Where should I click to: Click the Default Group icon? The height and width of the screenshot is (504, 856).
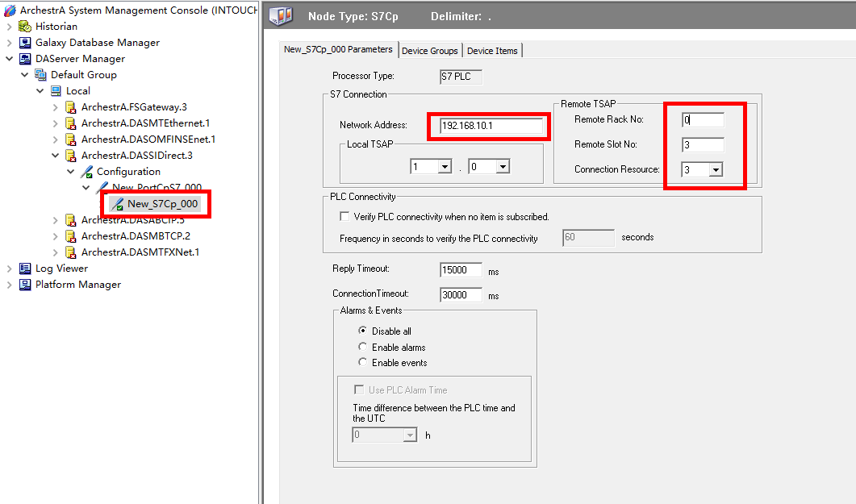point(40,75)
